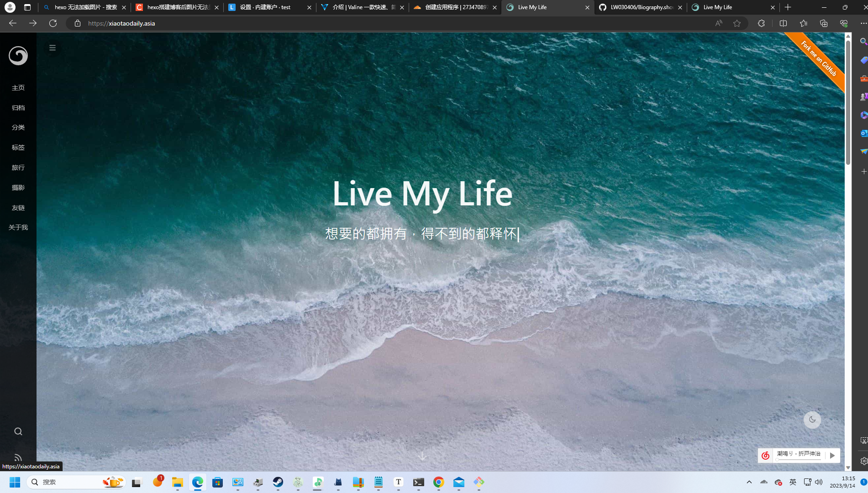Viewport: 868px width, 493px height.
Task: Refresh the page using the reload button
Action: pos(53,23)
